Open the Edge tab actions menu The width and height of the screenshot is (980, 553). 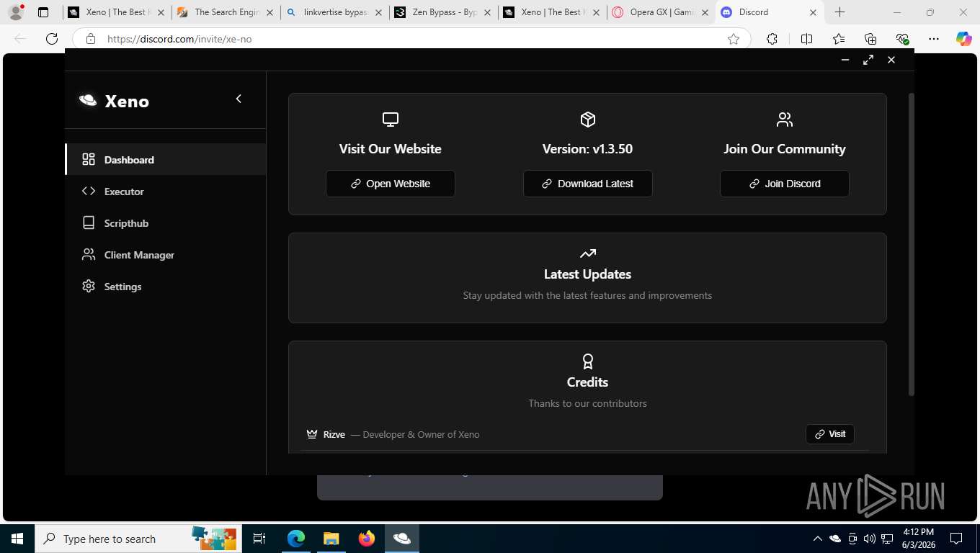[x=43, y=12]
